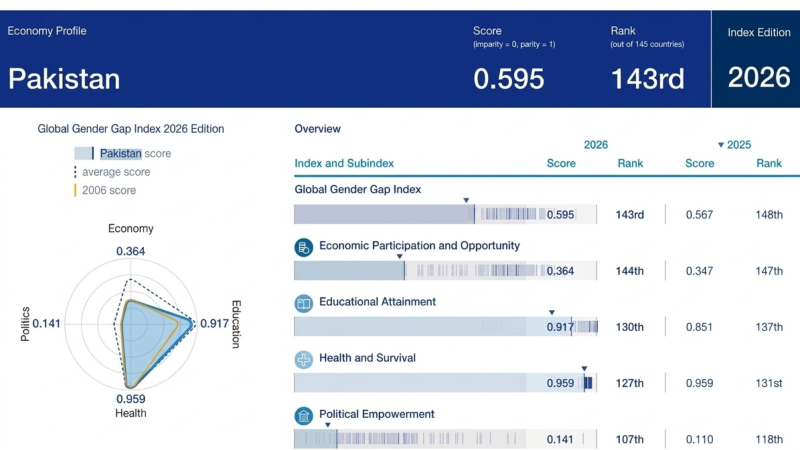This screenshot has width=800, height=450.
Task: Click the Health and Survival score bar
Action: (445, 383)
